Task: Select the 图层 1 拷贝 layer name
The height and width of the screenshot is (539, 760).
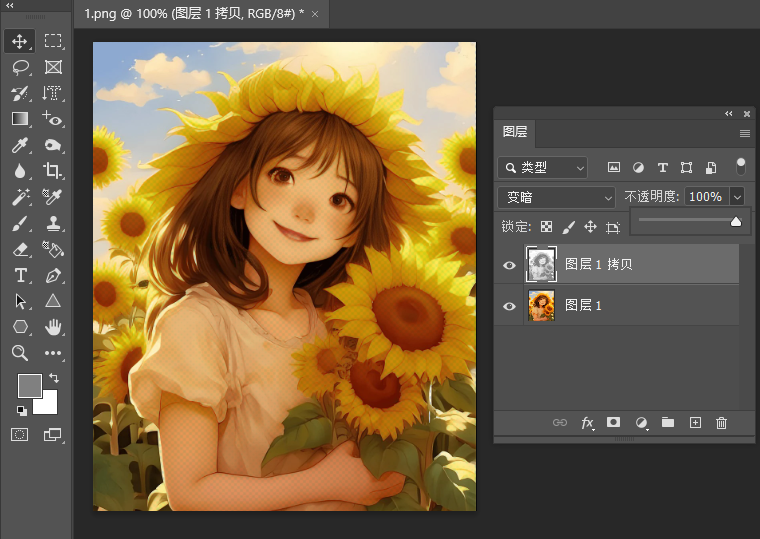Action: (x=599, y=264)
